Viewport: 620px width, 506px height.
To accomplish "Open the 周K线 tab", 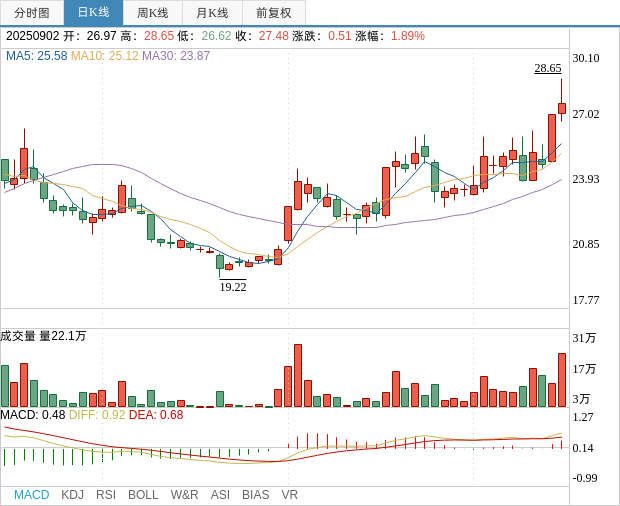I will tap(153, 13).
